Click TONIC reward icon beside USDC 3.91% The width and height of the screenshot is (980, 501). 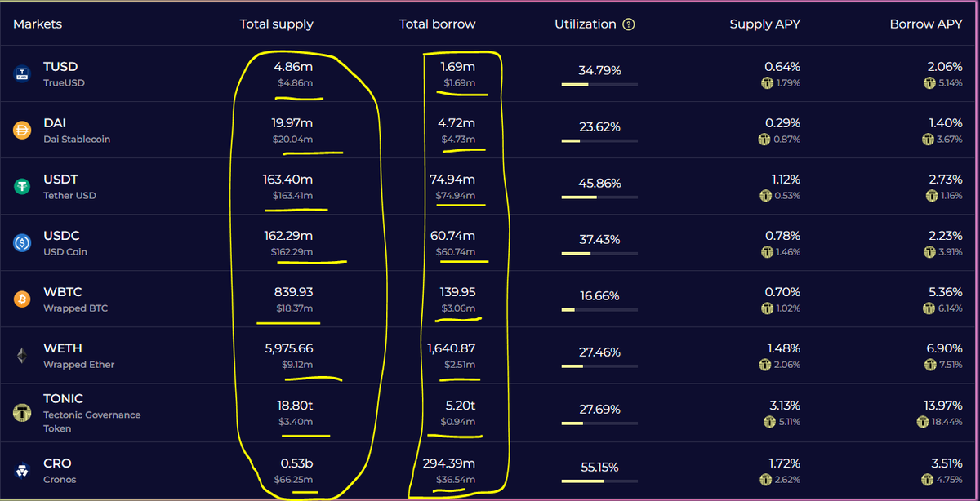coord(929,252)
